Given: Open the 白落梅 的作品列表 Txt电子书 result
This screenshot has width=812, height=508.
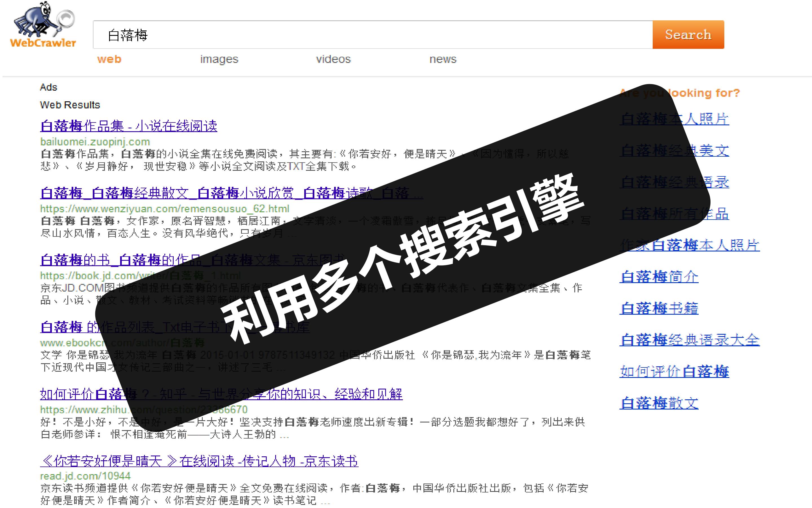Looking at the screenshot, I should (x=175, y=327).
